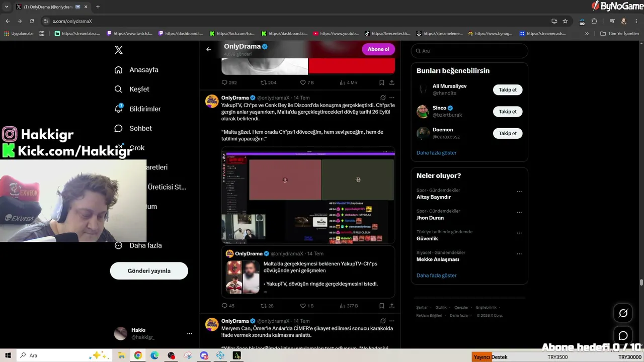The image size is (644, 362).
Task: Click the Grok icon on Meryem Can post
Action: (x=383, y=321)
